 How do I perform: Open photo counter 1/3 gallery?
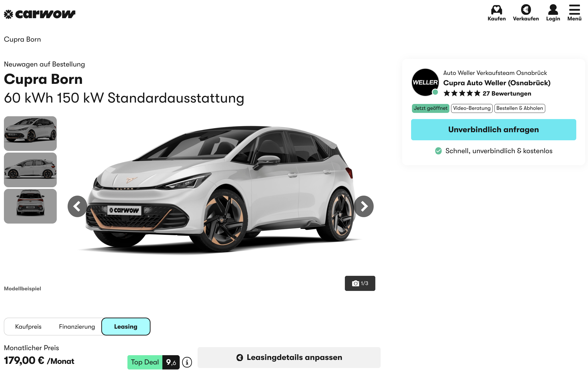coord(360,283)
